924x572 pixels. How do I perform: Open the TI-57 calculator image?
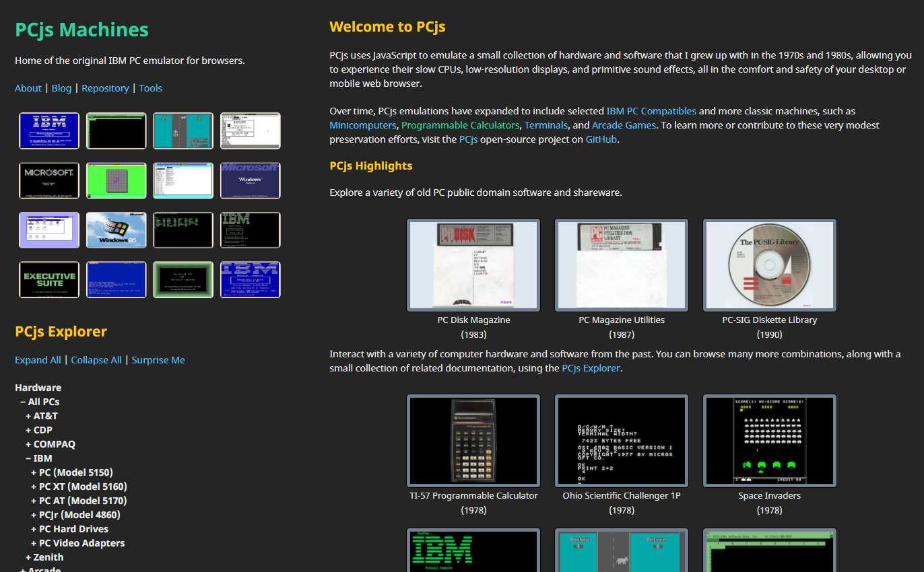point(473,441)
